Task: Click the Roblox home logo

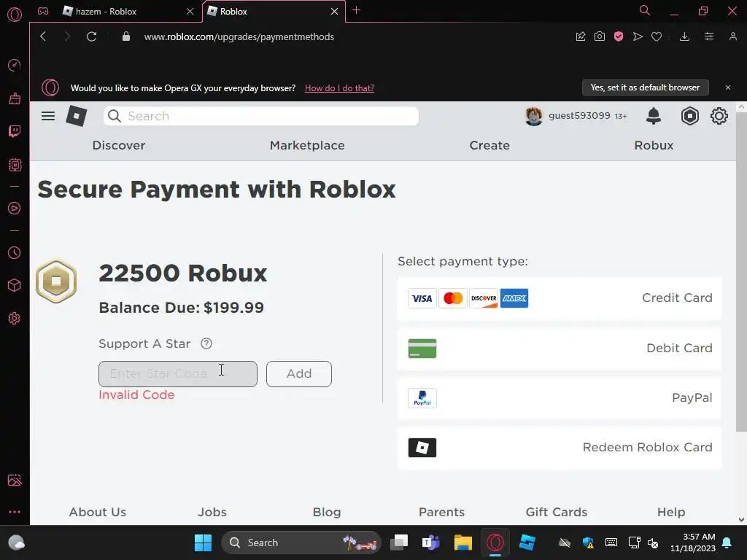Action: pyautogui.click(x=76, y=116)
